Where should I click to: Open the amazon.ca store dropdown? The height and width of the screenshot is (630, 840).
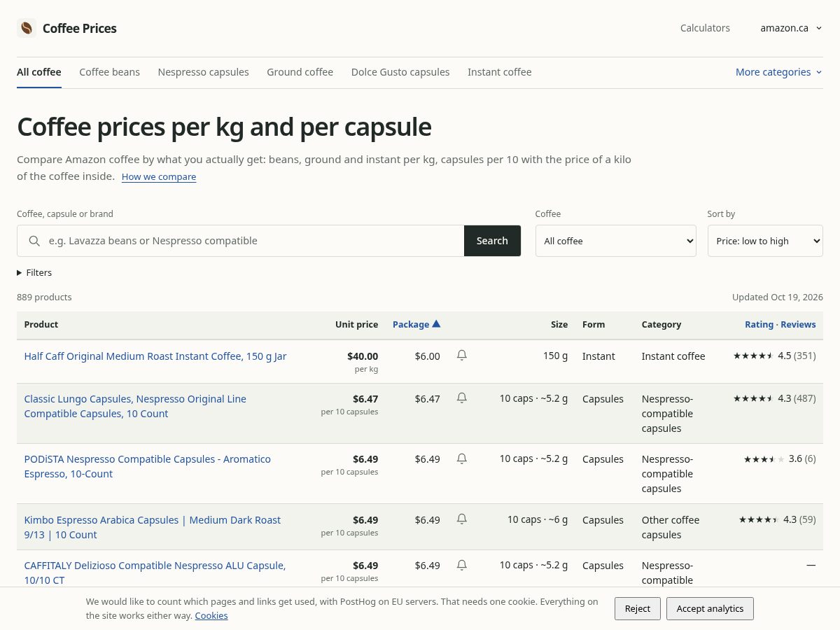coord(791,28)
